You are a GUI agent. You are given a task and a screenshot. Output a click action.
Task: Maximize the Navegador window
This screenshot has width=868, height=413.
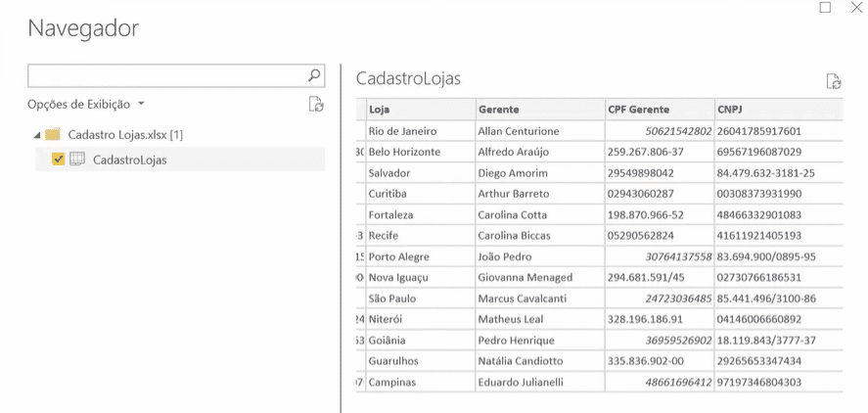(x=825, y=7)
